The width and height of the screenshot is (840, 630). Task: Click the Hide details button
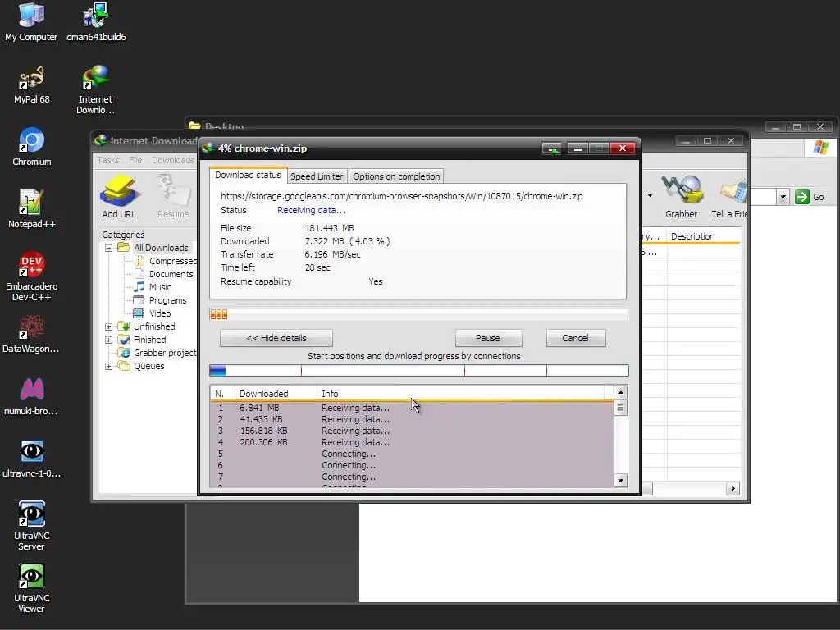pos(276,338)
